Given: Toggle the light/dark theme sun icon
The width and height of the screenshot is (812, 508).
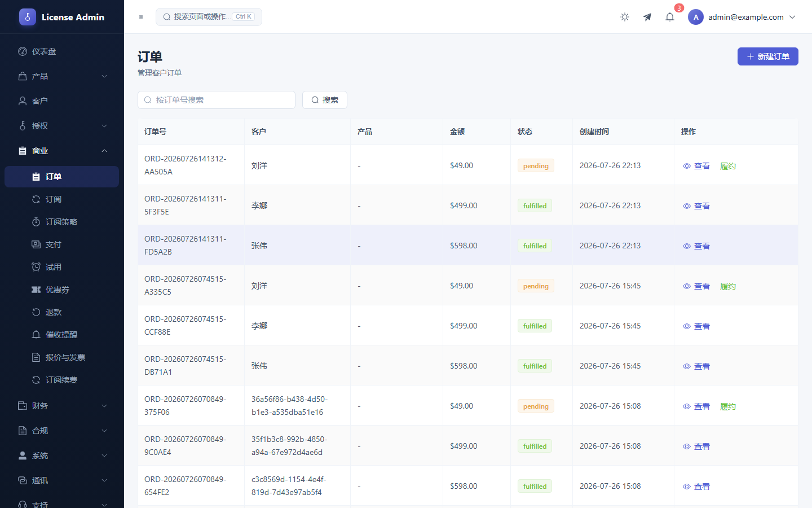Looking at the screenshot, I should [625, 17].
